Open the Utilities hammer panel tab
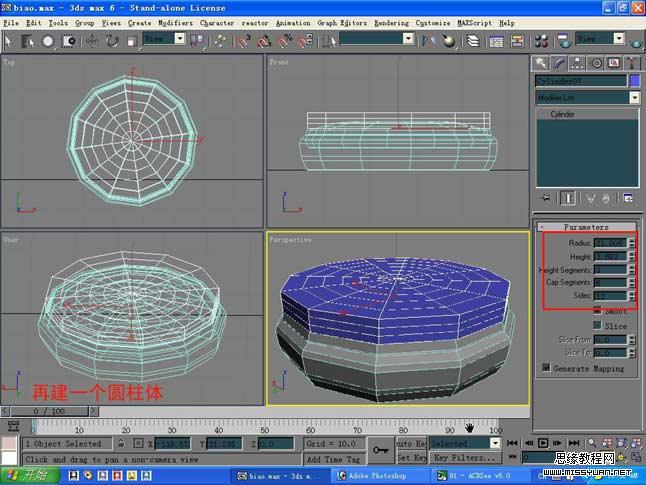The width and height of the screenshot is (646, 485). coord(632,63)
